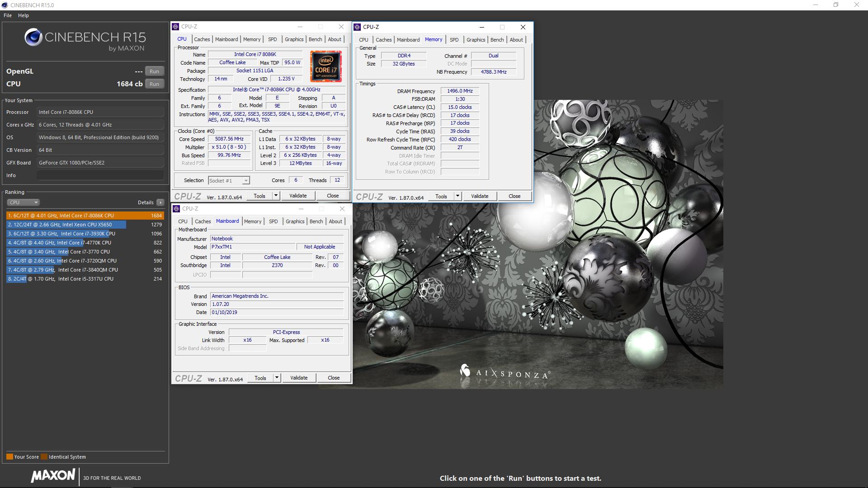Click Close button in Memory window
This screenshot has height=488, width=868.
pyautogui.click(x=514, y=196)
